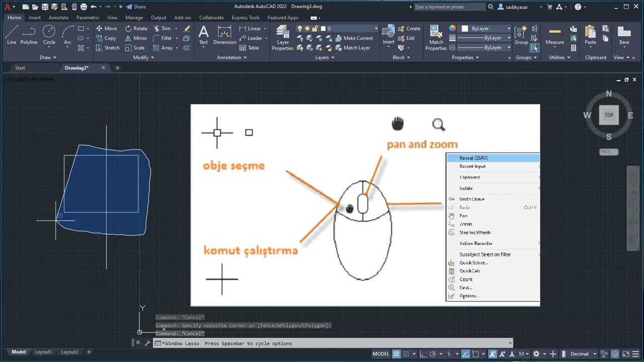644x362 pixels.
Task: Switch to the Express Tools tab
Action: pyautogui.click(x=246, y=18)
